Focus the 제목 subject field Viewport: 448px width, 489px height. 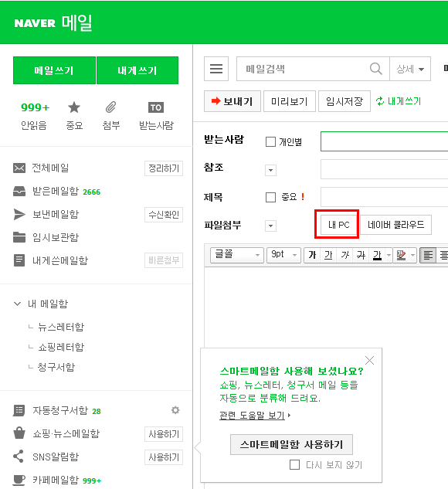click(x=385, y=197)
